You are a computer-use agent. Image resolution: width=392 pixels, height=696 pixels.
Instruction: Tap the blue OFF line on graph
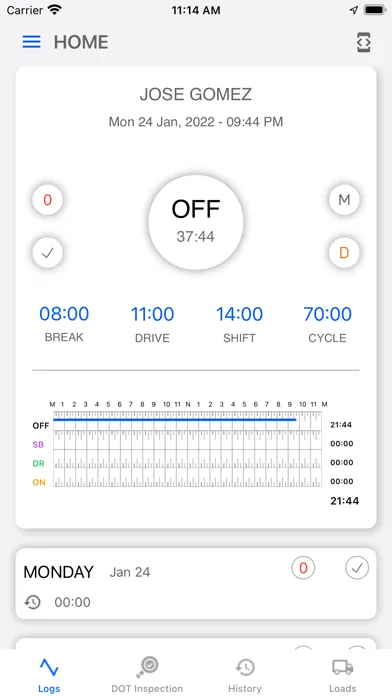click(174, 419)
